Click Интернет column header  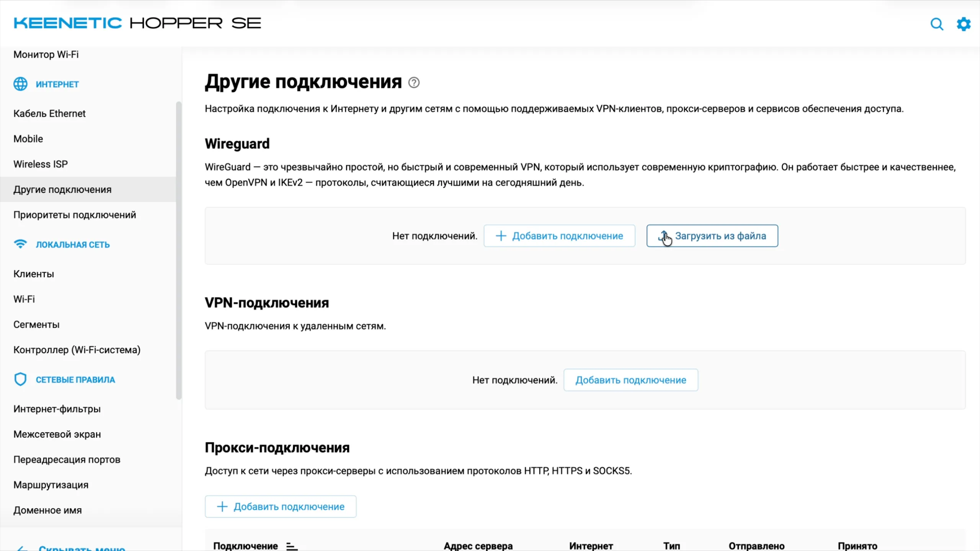[x=591, y=546]
